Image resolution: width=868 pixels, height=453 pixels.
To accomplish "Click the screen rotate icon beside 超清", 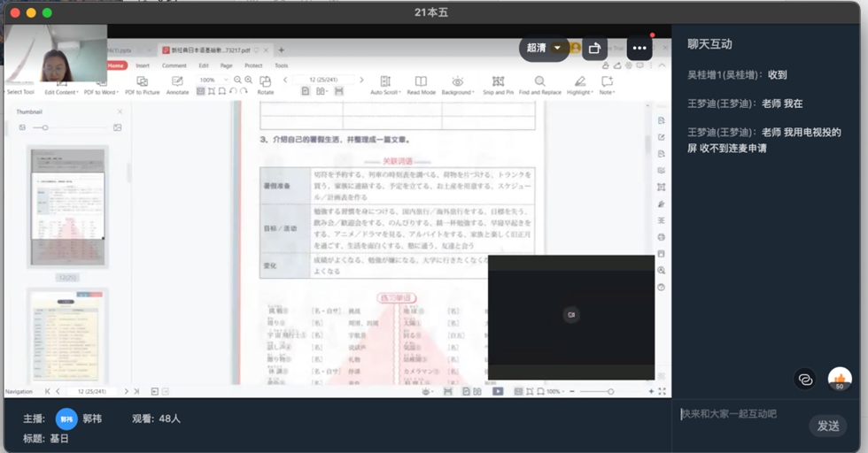I will click(x=594, y=48).
